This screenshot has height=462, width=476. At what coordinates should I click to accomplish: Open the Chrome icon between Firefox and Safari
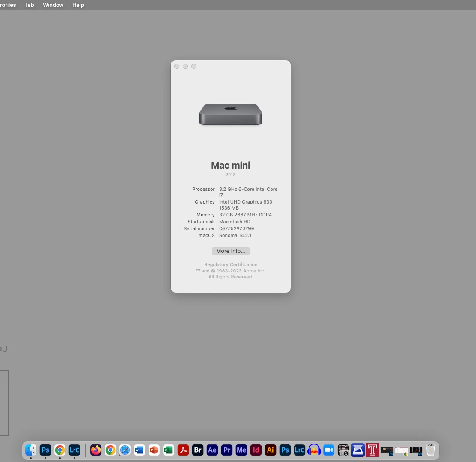(x=110, y=450)
